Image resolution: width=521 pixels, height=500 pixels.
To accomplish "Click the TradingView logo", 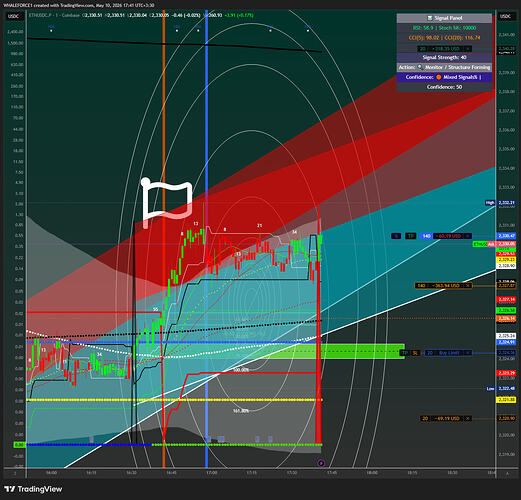I will [33, 489].
